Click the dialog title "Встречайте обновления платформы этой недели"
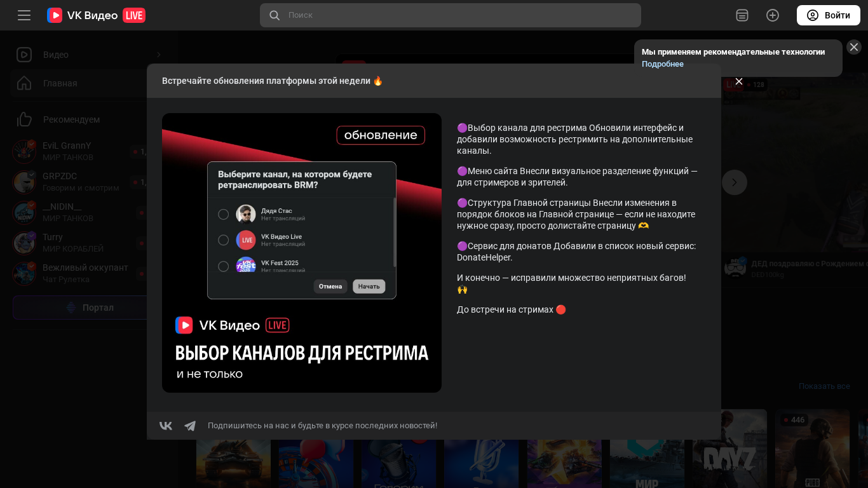The height and width of the screenshot is (488, 868). 273,81
